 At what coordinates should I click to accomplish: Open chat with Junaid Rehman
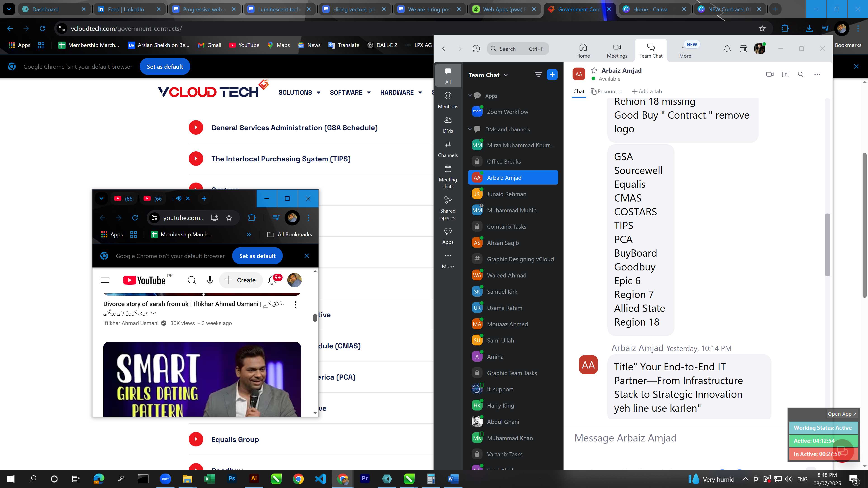pos(513,194)
